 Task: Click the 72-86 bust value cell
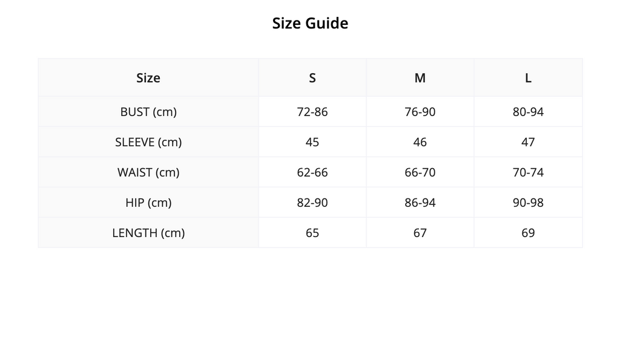[312, 112]
